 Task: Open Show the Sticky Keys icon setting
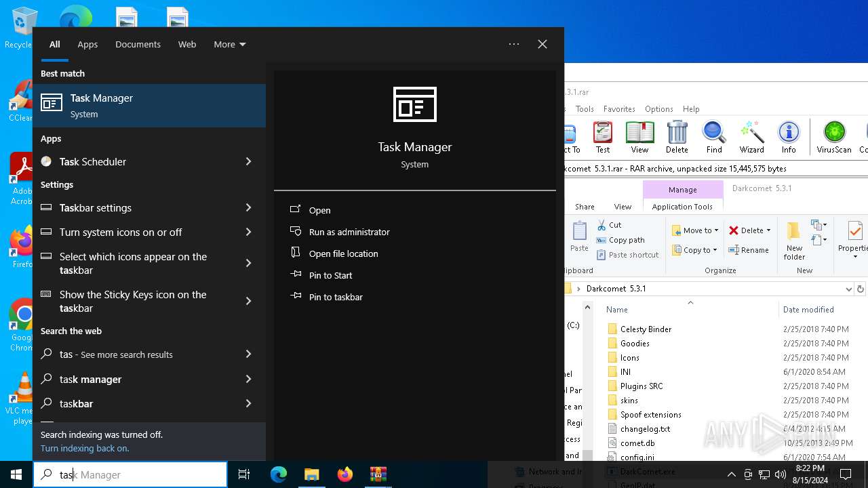click(133, 301)
